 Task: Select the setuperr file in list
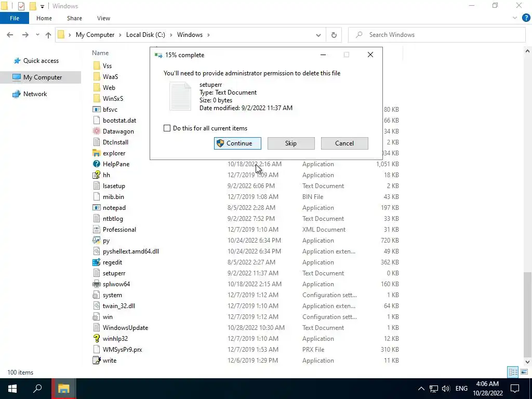(114, 273)
